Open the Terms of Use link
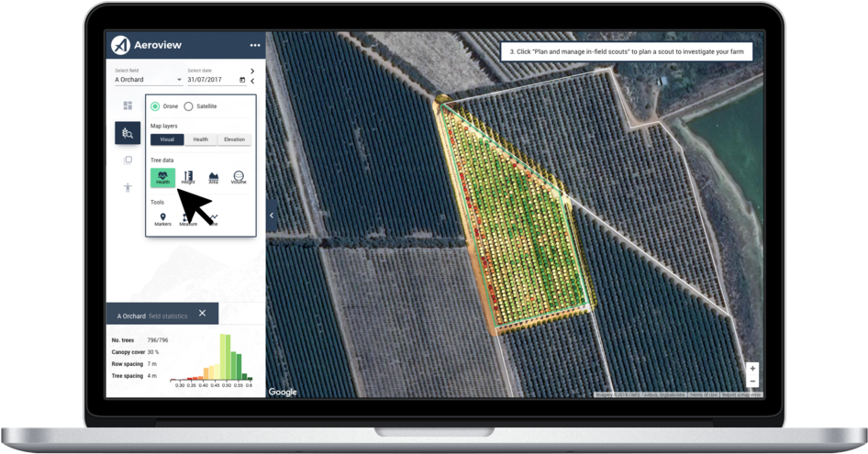This screenshot has height=454, width=868. coord(703,394)
